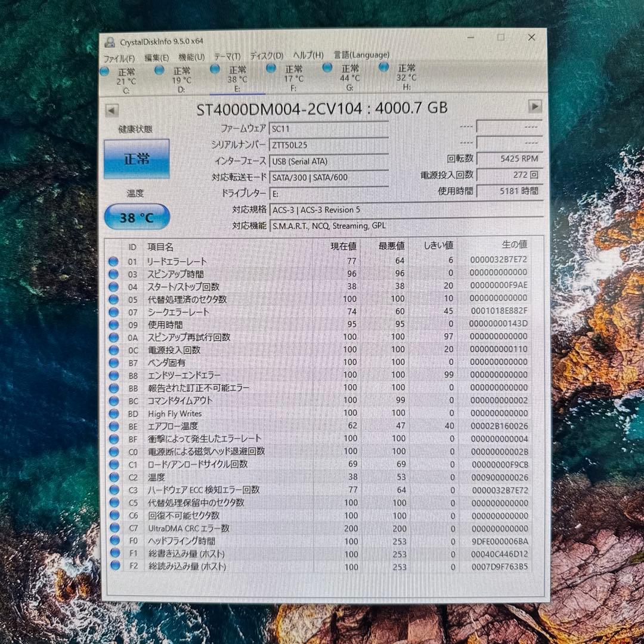Click status dot for 09 使用時間
Image resolution: width=644 pixels, height=644 pixels.
tap(114, 326)
